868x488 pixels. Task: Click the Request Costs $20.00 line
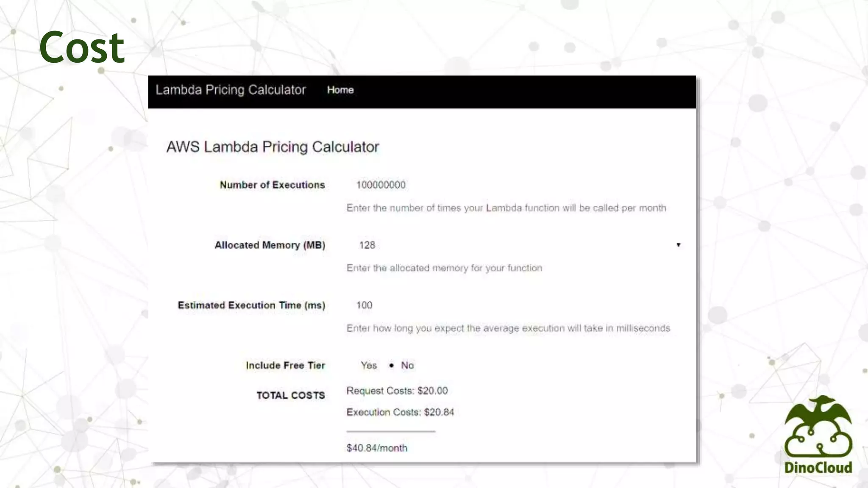[x=397, y=391]
